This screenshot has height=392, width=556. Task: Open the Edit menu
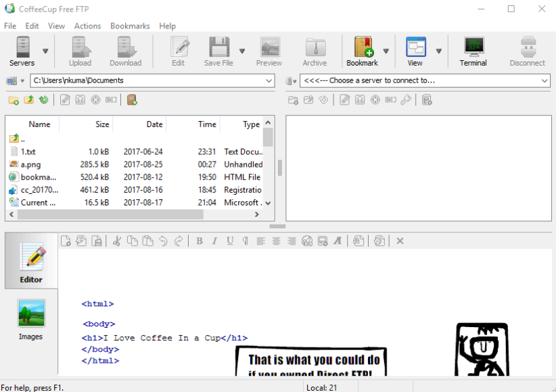(32, 26)
